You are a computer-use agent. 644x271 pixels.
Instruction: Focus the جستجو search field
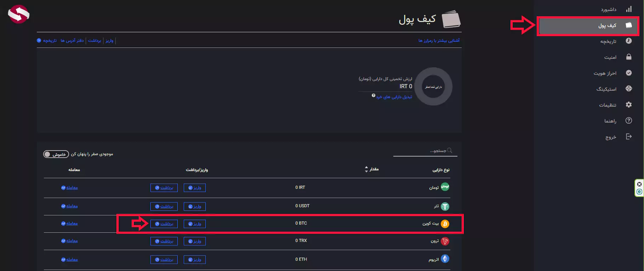tap(425, 151)
